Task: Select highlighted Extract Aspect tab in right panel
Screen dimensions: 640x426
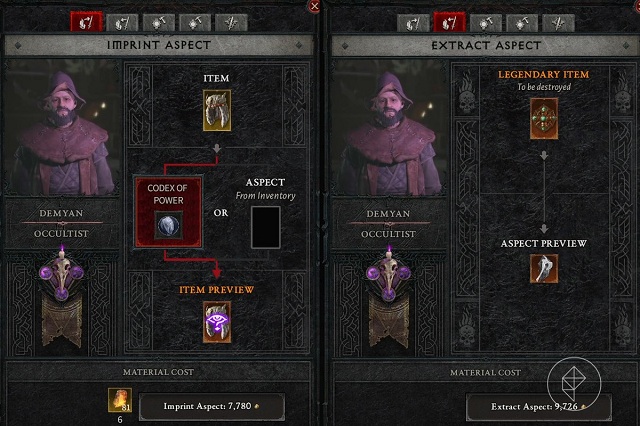Action: (449, 22)
